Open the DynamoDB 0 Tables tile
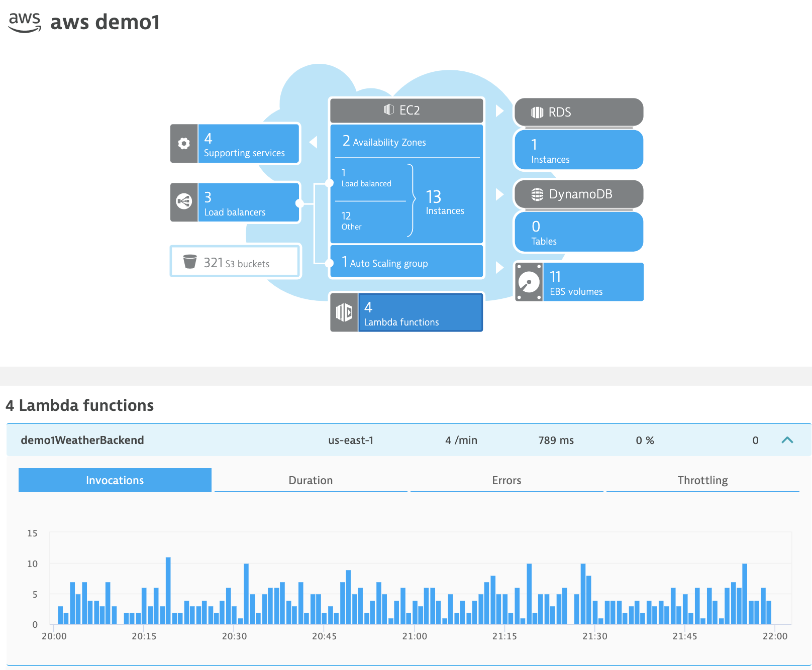Screen dimensions: 812x670 coord(579,232)
